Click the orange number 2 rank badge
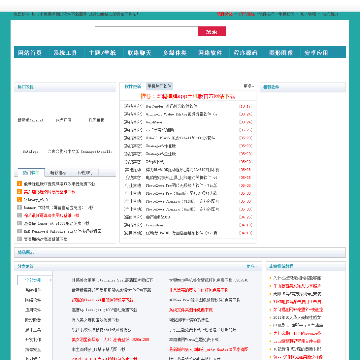 click(20, 192)
